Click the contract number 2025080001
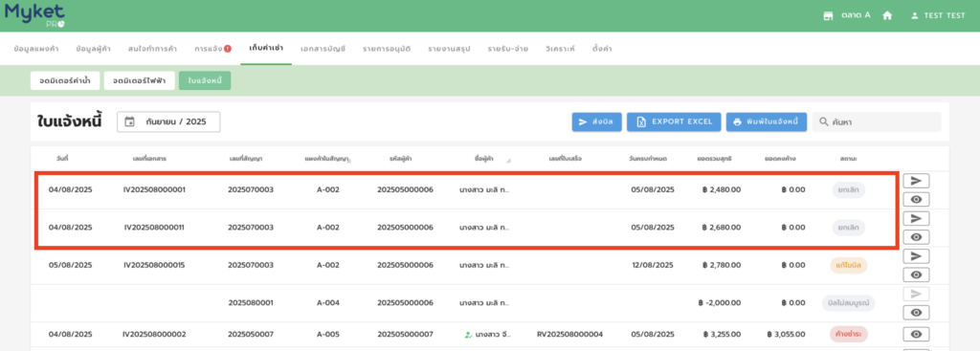Image resolution: width=980 pixels, height=351 pixels. pos(251,302)
